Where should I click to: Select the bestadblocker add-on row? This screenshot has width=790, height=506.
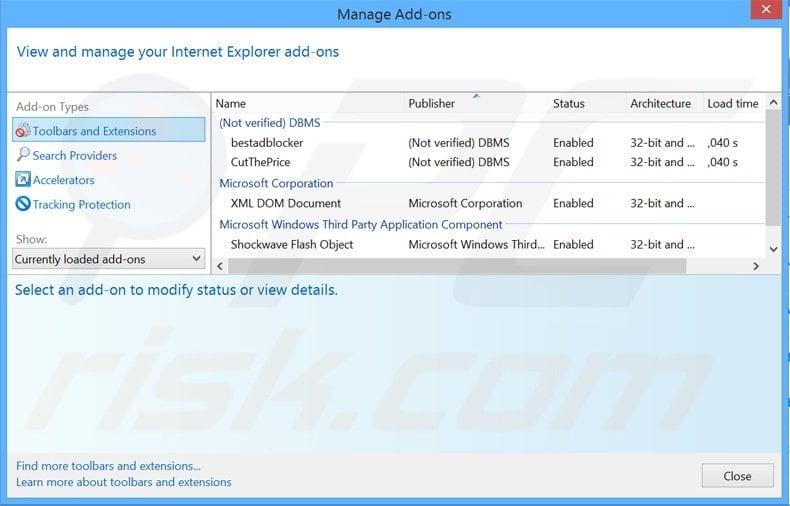click(490, 143)
